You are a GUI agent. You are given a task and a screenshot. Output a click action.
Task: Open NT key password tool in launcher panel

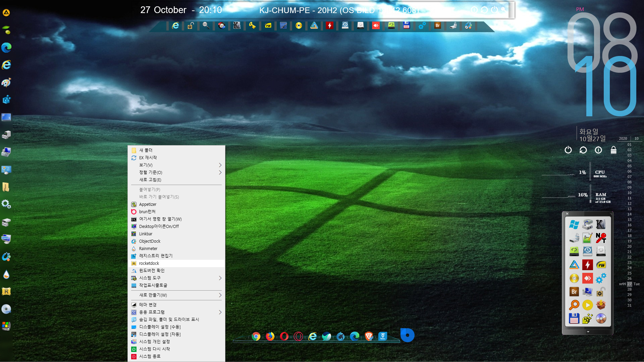(x=601, y=238)
